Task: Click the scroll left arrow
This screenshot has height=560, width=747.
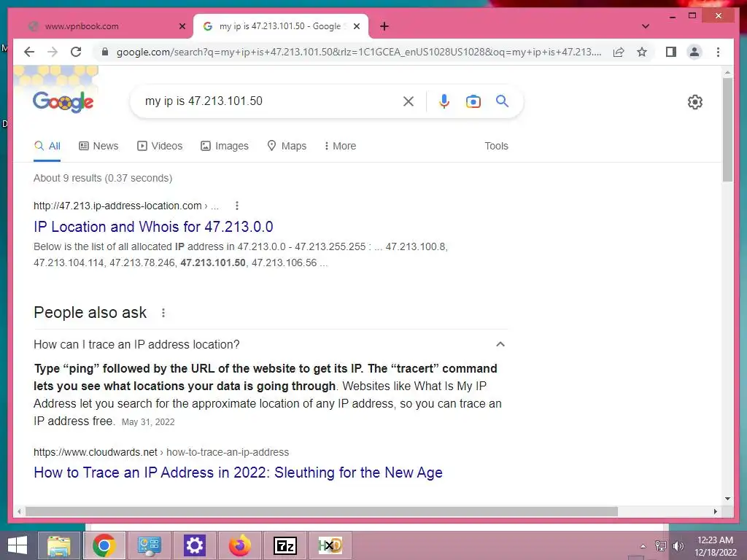Action: (x=19, y=511)
